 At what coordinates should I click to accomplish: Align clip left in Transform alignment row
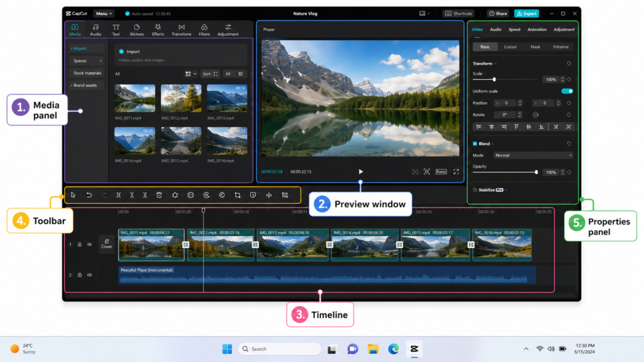pyautogui.click(x=479, y=127)
